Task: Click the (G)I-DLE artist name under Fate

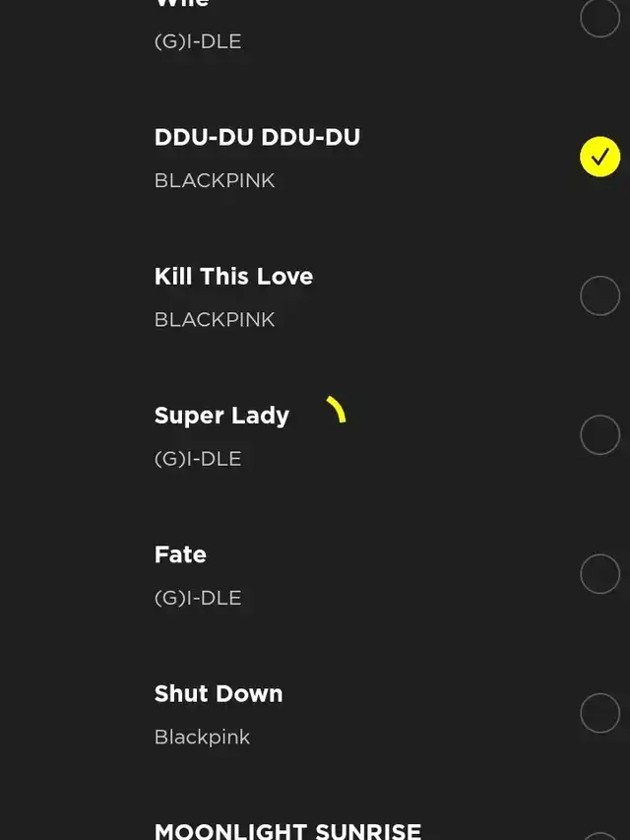Action: [198, 597]
